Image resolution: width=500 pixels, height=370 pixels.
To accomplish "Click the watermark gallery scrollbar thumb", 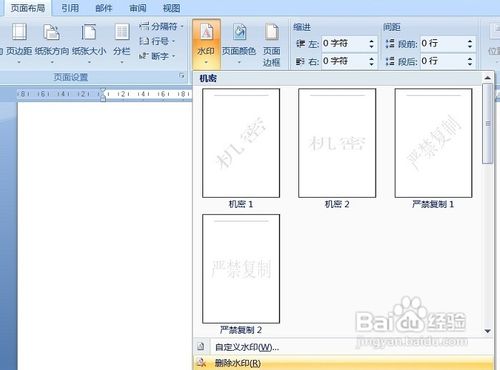I will [488, 123].
